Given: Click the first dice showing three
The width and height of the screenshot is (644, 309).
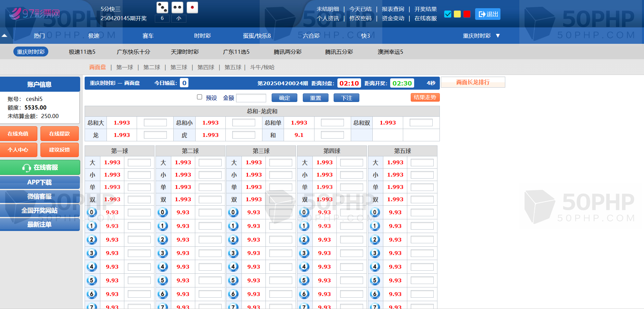Looking at the screenshot, I should [x=162, y=8].
